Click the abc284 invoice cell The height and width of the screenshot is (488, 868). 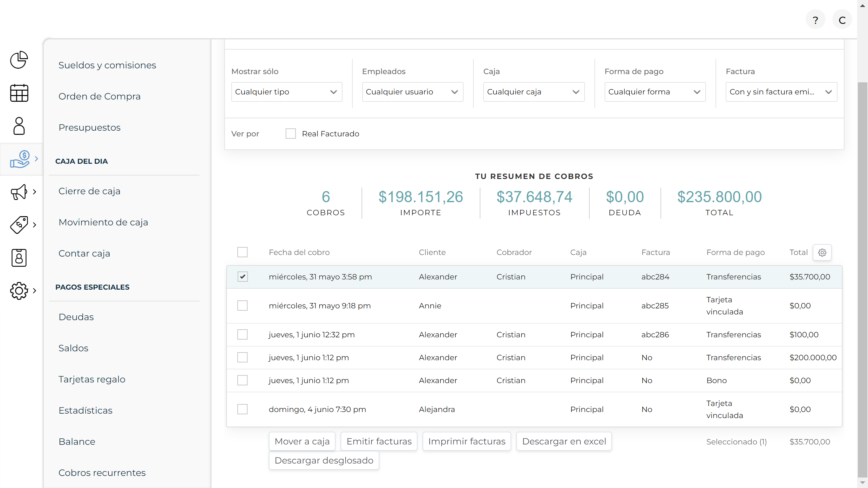[655, 277]
